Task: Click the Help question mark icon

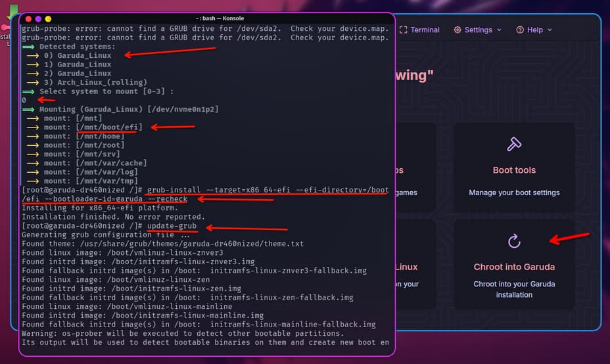Action: click(x=520, y=30)
